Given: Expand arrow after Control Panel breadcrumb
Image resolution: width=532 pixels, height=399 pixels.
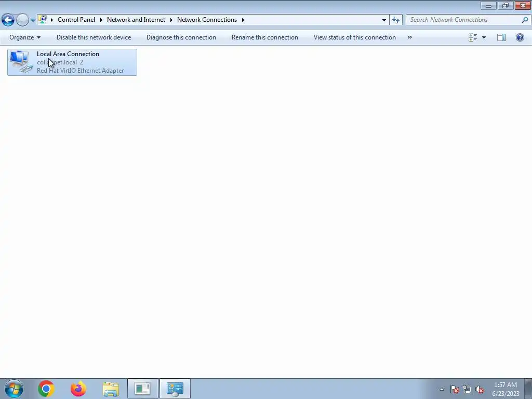Looking at the screenshot, I should [101, 20].
